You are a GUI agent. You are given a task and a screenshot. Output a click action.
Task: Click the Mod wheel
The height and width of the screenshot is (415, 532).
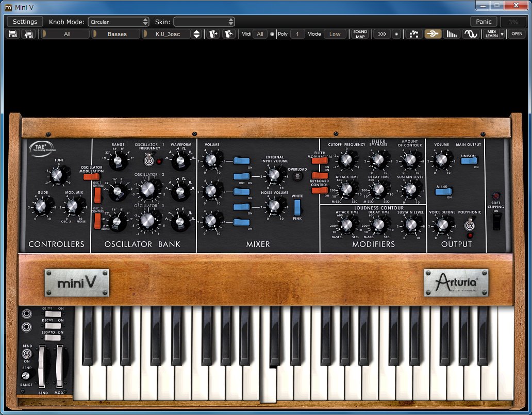pyautogui.click(x=60, y=366)
